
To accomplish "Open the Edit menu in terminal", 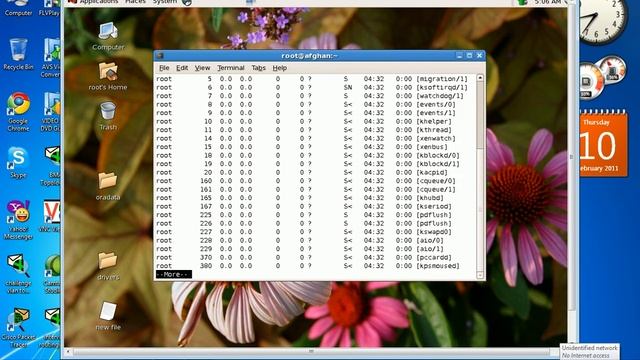I will (182, 68).
